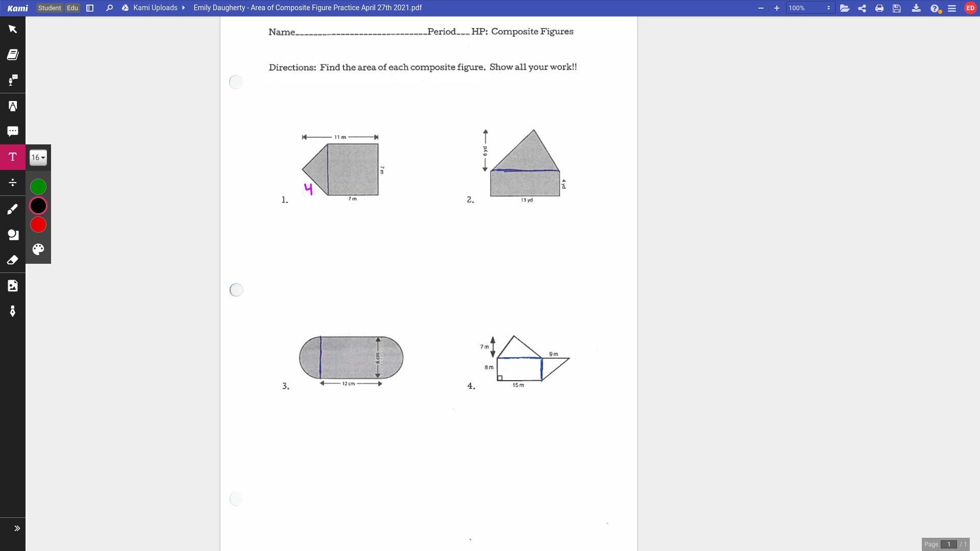This screenshot has height=551, width=980.
Task: Click the Kami Uploads breadcrumb
Action: (x=155, y=8)
